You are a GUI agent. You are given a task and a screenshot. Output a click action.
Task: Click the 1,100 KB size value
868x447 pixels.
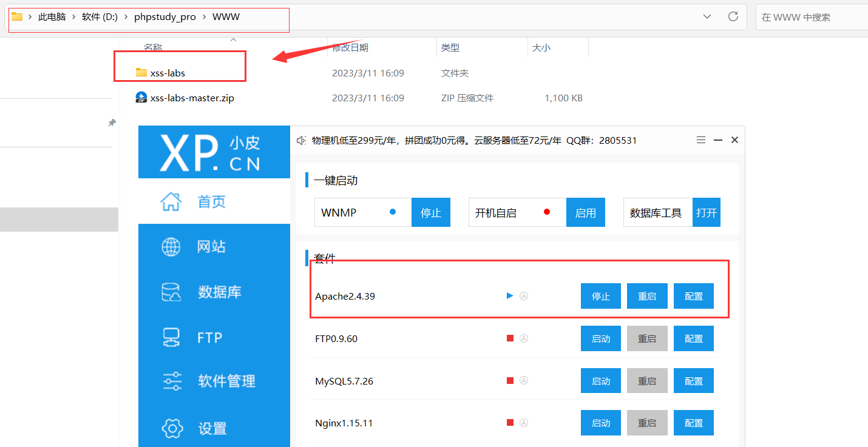[x=564, y=98]
